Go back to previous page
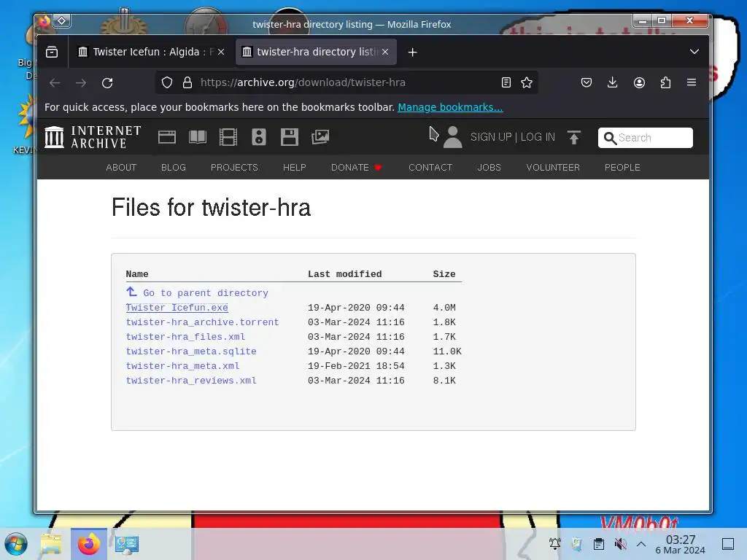Screen dimensions: 747x560 coord(55,83)
